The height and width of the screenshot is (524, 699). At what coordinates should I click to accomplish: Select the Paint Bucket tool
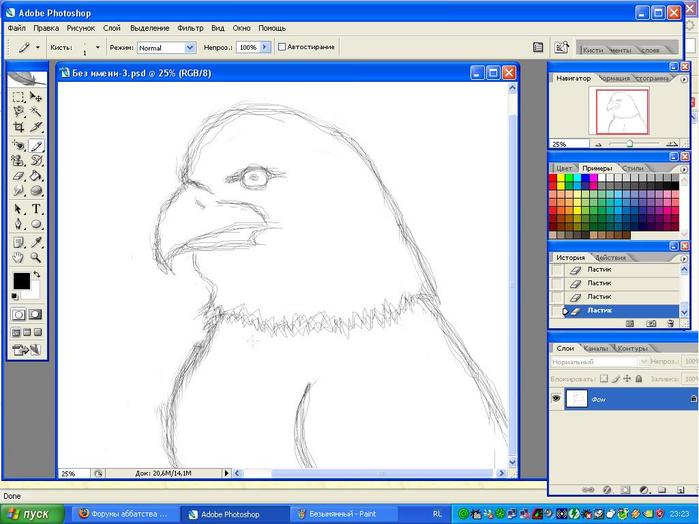37,175
